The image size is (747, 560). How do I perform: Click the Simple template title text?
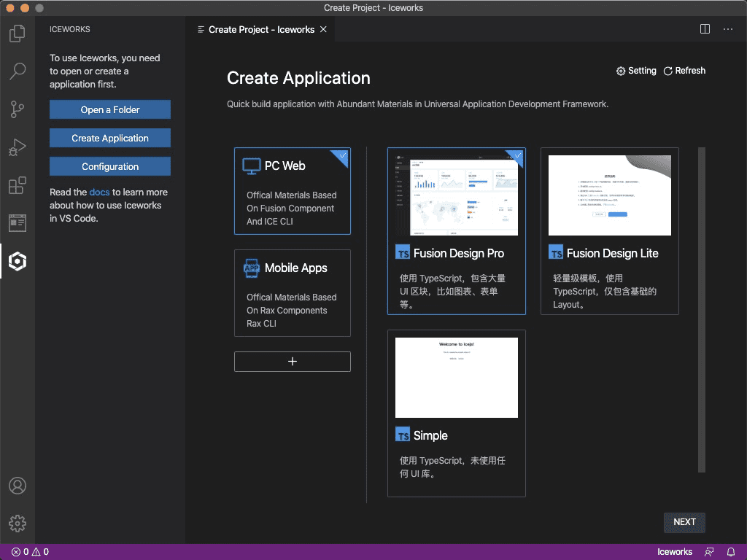[x=430, y=436]
